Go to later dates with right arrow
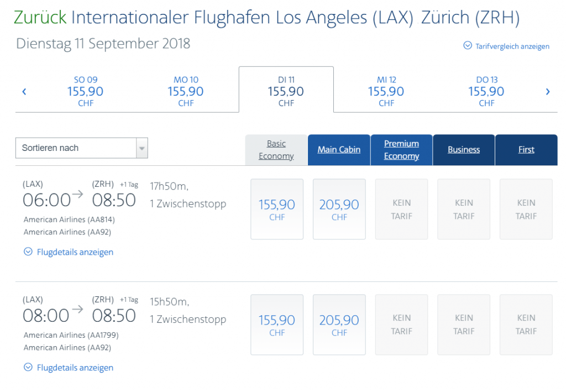This screenshot has height=392, width=566. point(547,92)
